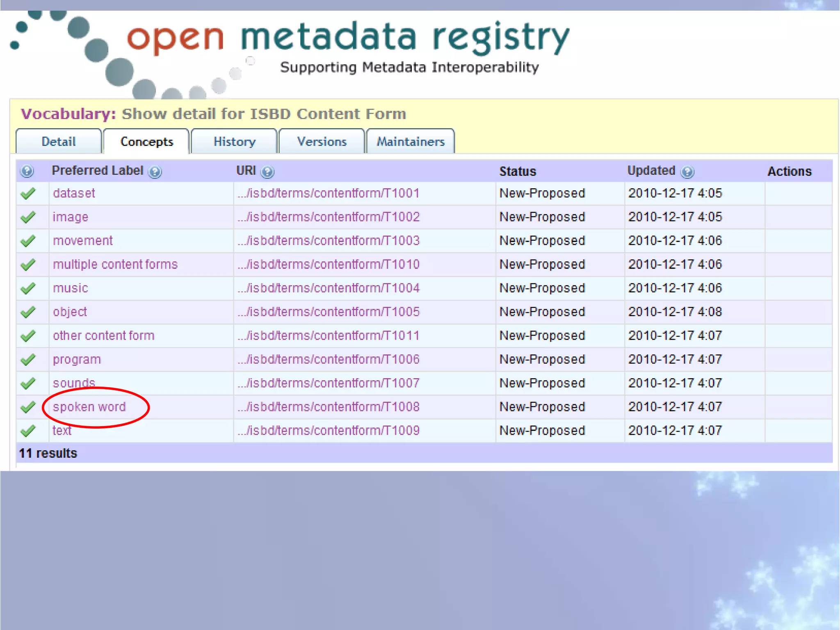Click help icon beside Updated header

[x=687, y=172]
